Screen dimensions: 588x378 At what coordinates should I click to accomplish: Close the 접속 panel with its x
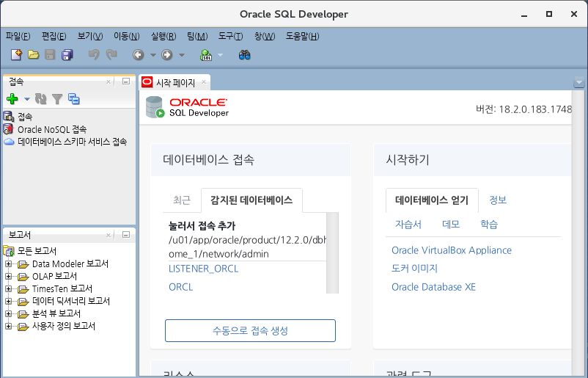(x=109, y=81)
